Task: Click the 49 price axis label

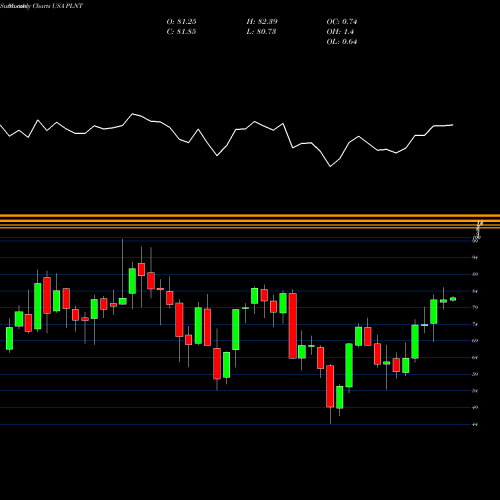Action: click(475, 407)
